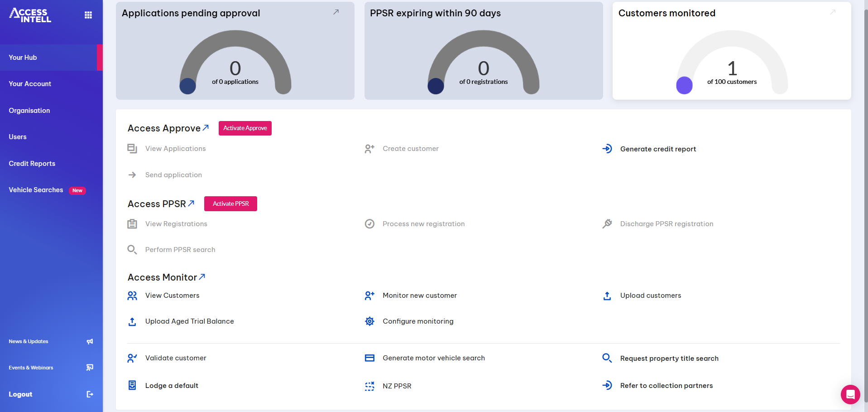Click the News & Updates megaphone icon
The width and height of the screenshot is (868, 412).
90,341
